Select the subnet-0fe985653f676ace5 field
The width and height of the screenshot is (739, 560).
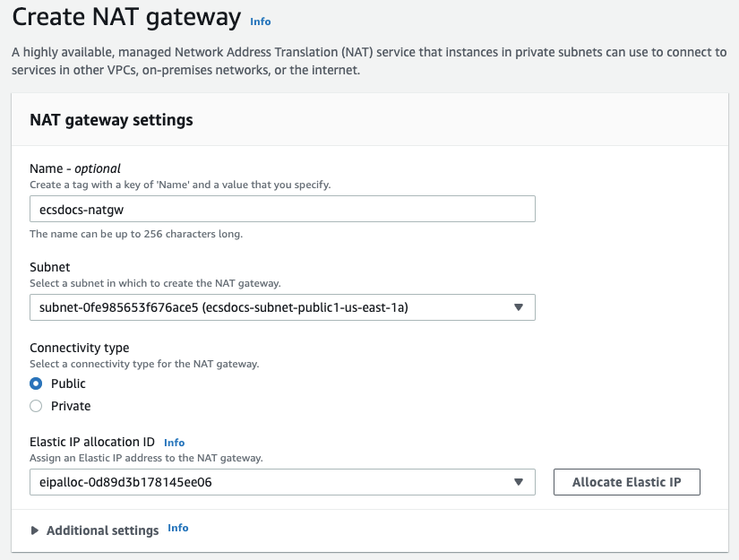pyautogui.click(x=280, y=306)
